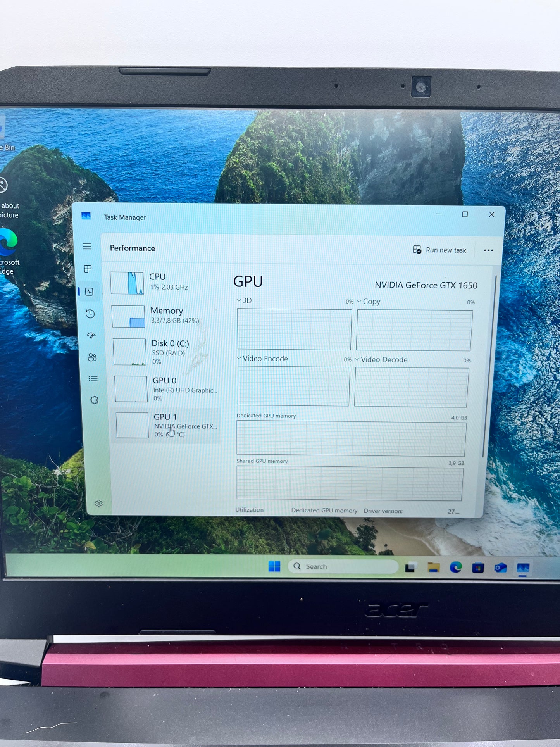This screenshot has height=747, width=560.
Task: Click the GPU pane vertical scrollbar
Action: [489, 366]
